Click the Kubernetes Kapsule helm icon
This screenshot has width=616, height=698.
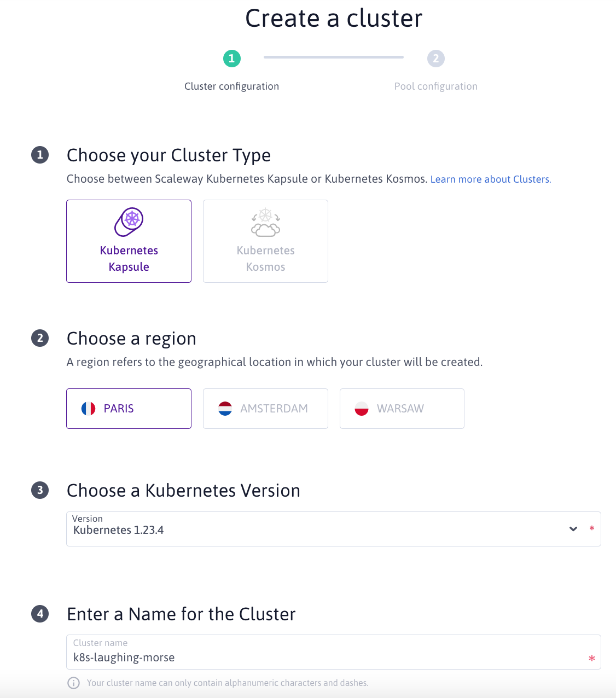click(129, 222)
